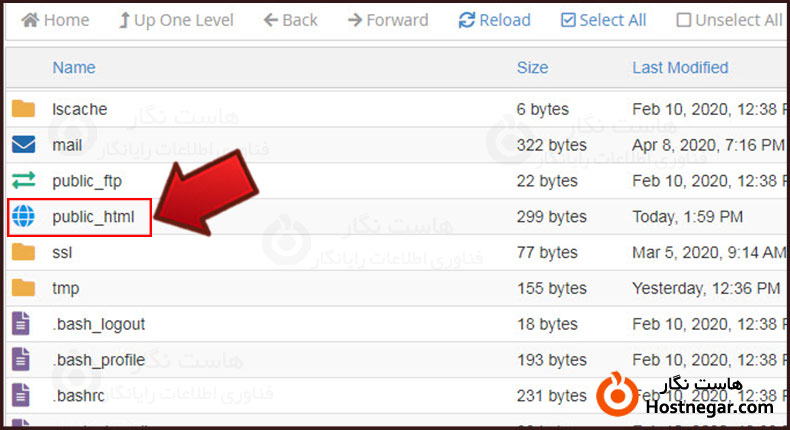The height and width of the screenshot is (430, 790).
Task: Click the Unselect All checkbox
Action: pos(684,20)
